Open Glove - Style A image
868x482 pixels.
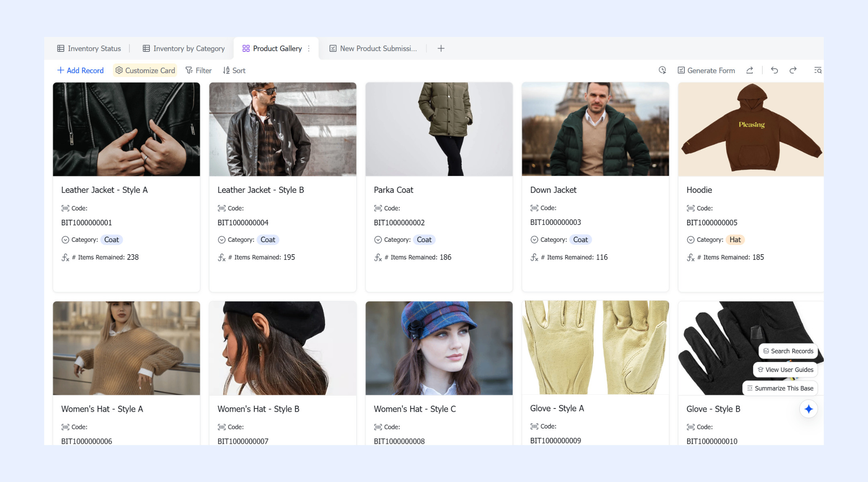point(596,348)
